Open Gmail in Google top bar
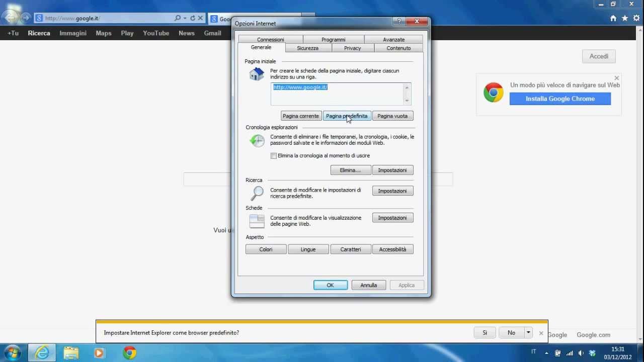This screenshot has width=644, height=362. (x=212, y=33)
